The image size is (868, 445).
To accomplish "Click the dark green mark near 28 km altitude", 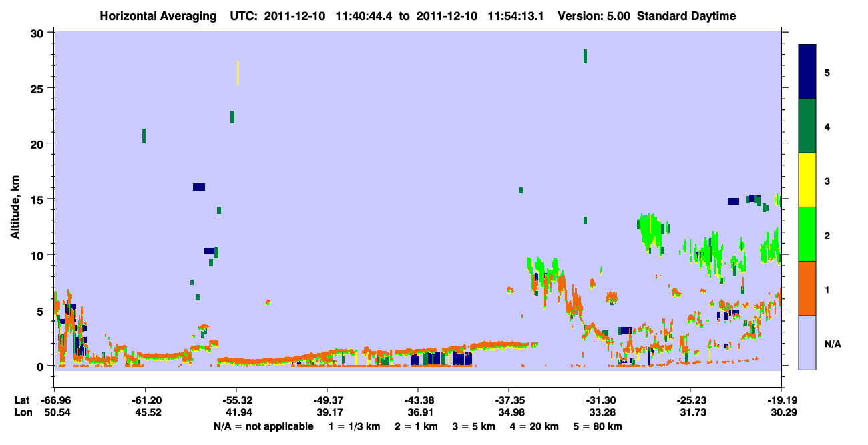I will pyautogui.click(x=585, y=56).
